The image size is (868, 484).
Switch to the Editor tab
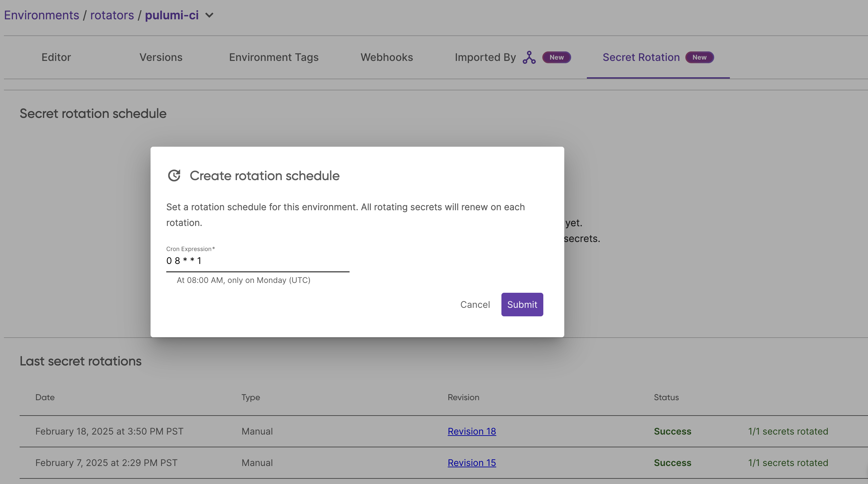click(56, 57)
